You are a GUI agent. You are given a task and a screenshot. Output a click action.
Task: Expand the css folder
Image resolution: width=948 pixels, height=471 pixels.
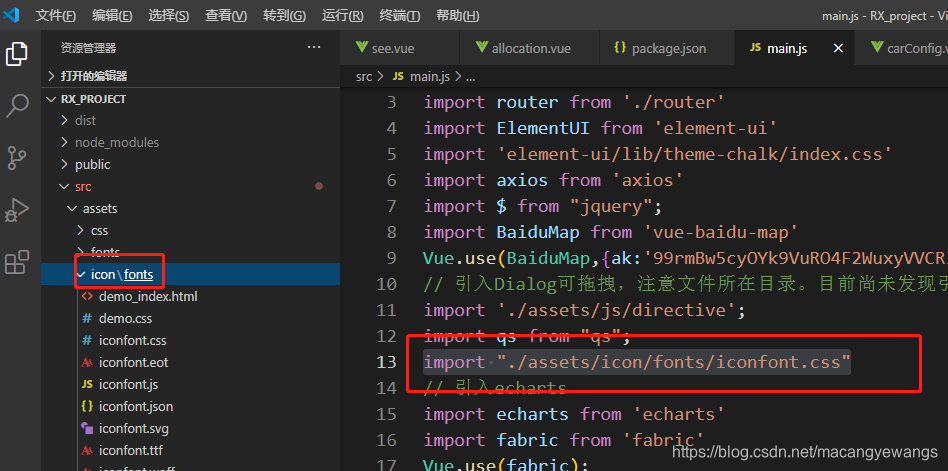click(x=190, y=230)
